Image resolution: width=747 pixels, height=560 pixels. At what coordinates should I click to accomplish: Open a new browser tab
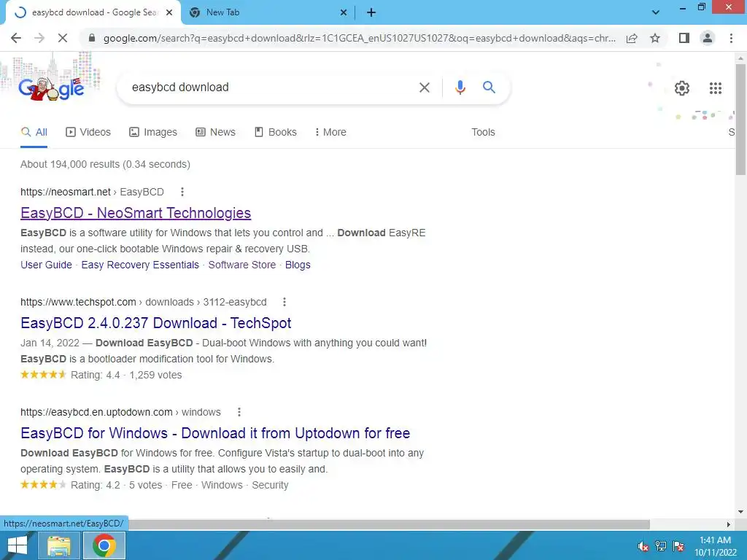point(371,13)
